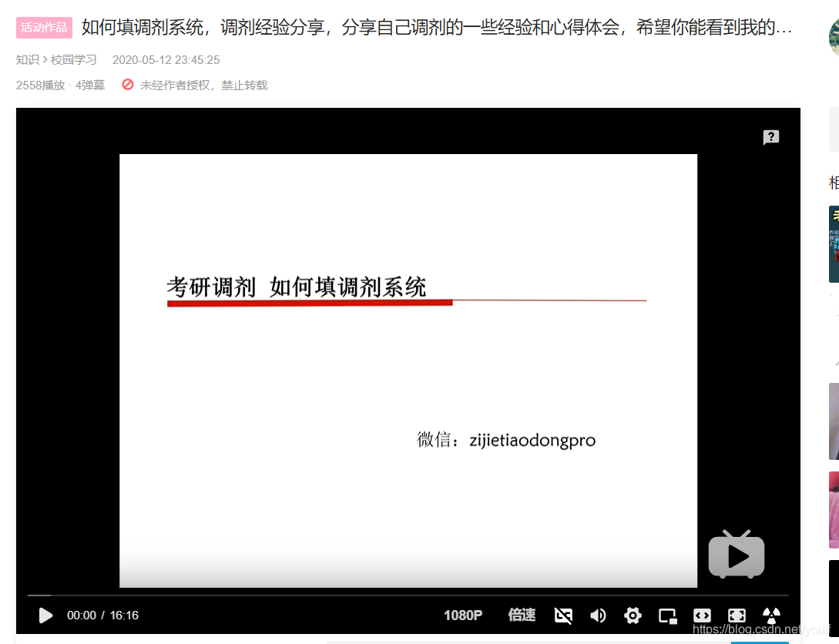
Task: Open player settings gear icon
Action: click(x=633, y=615)
